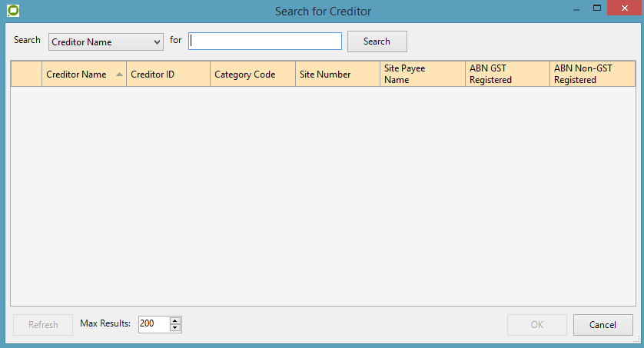The image size is (644, 348).
Task: Open the Creditor Name search-by dropdown
Action: [x=105, y=42]
